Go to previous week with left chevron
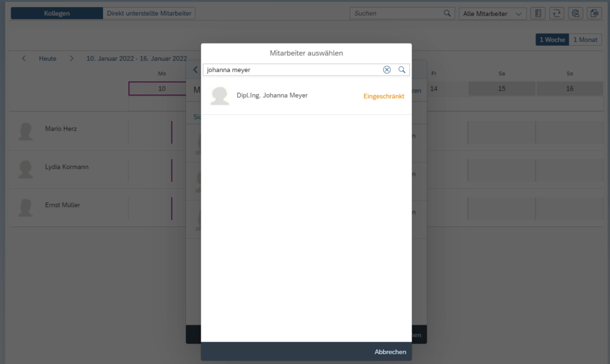This screenshot has width=610, height=364. pos(24,58)
